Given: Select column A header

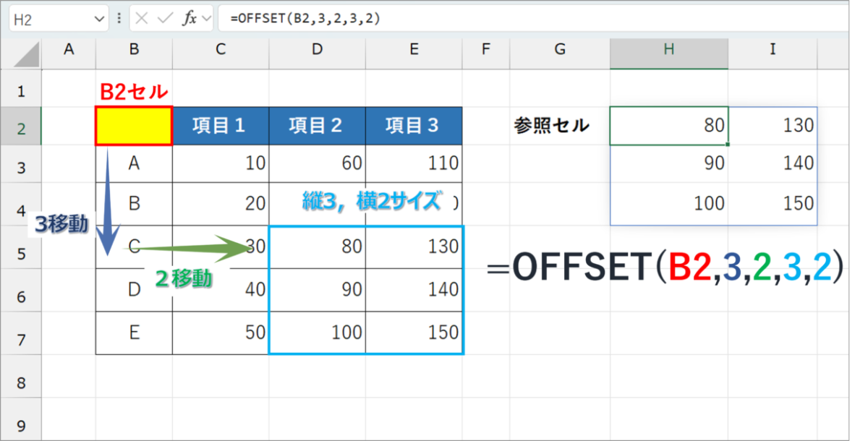Looking at the screenshot, I should tap(69, 51).
